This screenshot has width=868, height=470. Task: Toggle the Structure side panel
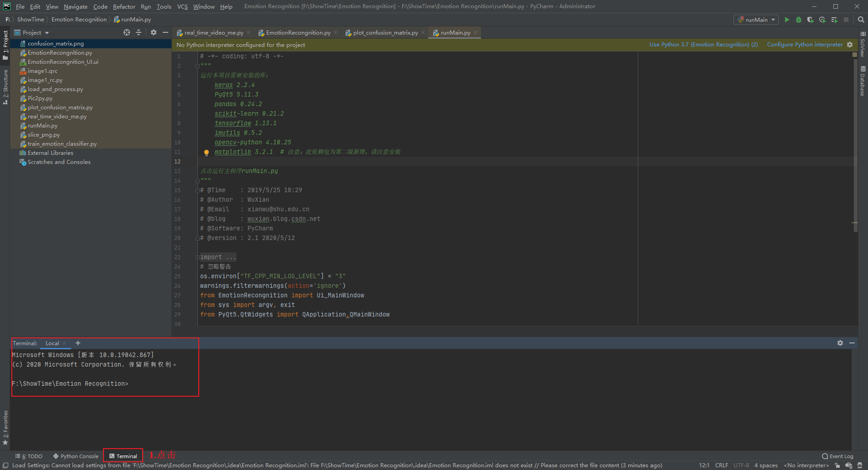[x=5, y=87]
